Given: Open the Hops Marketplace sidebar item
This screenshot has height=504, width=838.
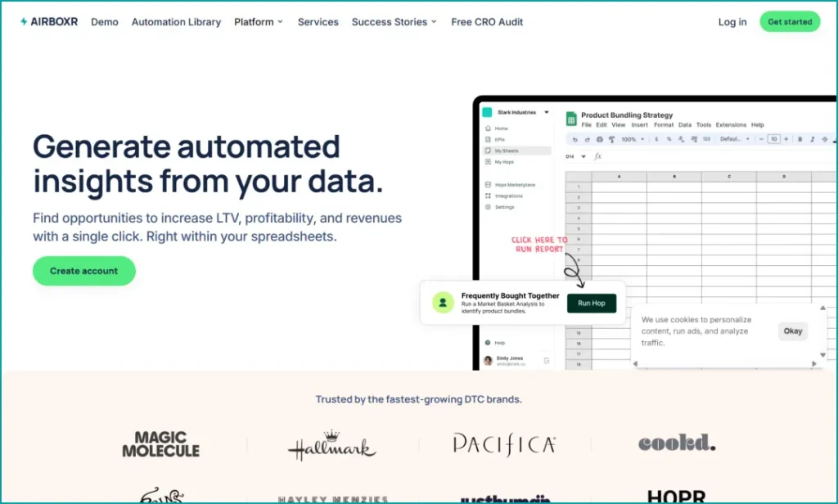Looking at the screenshot, I should click(x=515, y=185).
